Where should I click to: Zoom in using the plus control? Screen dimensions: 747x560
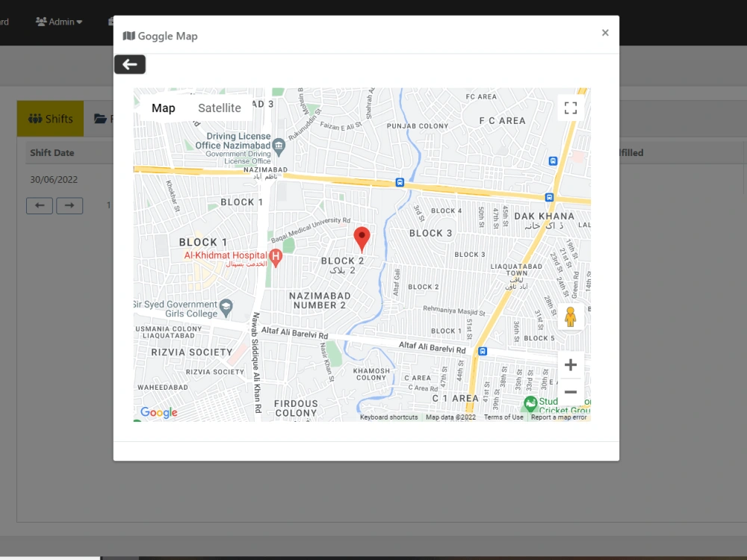(570, 364)
